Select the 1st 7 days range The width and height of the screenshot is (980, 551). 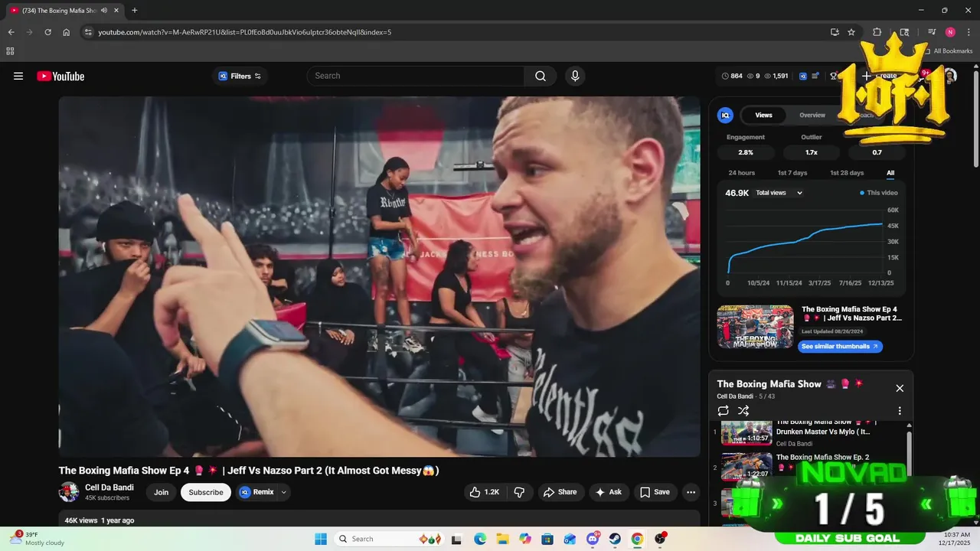coord(792,173)
